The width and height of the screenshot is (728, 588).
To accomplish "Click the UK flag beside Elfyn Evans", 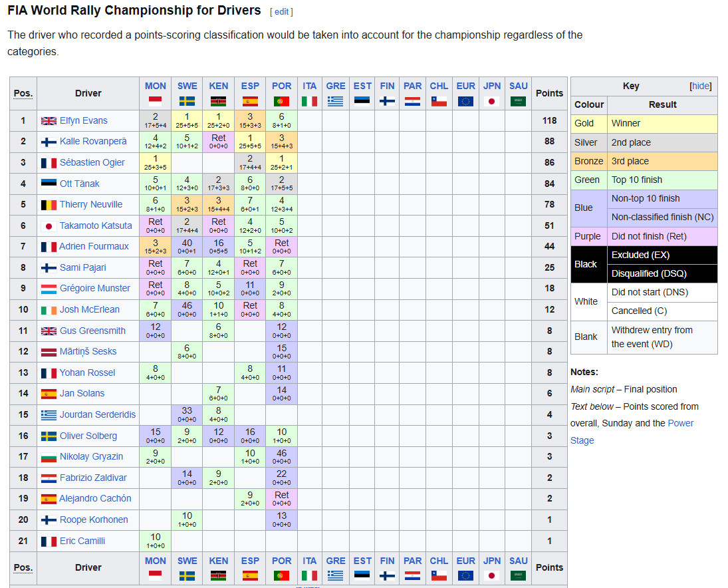I will [x=49, y=121].
